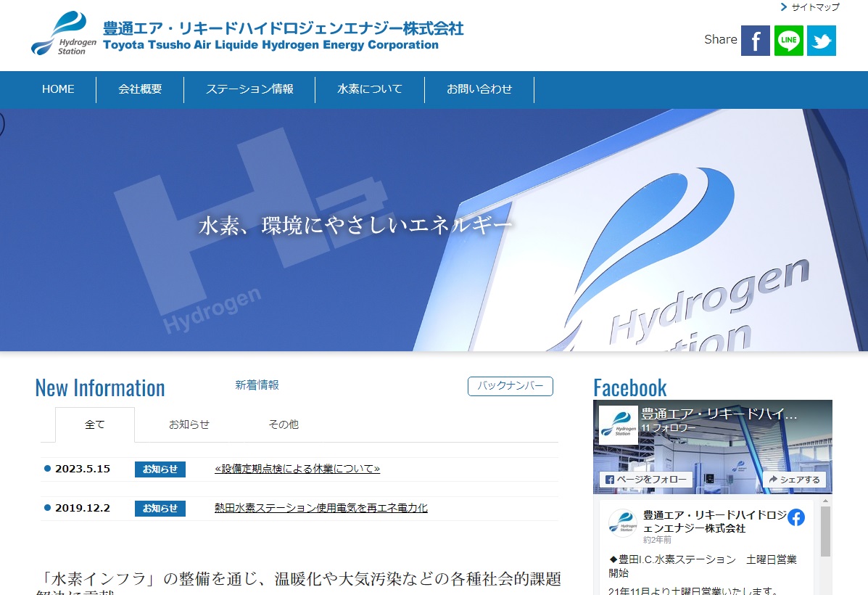This screenshot has width=868, height=595.
Task: Click the バックナンバー button
Action: (511, 386)
